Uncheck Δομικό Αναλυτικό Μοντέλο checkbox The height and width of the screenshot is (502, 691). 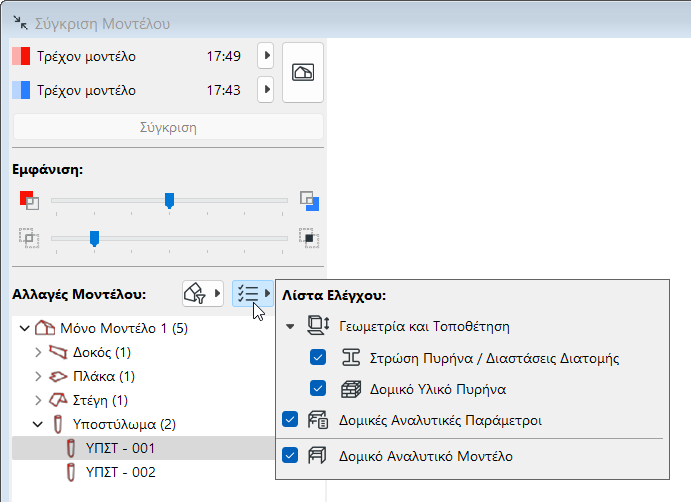290,455
